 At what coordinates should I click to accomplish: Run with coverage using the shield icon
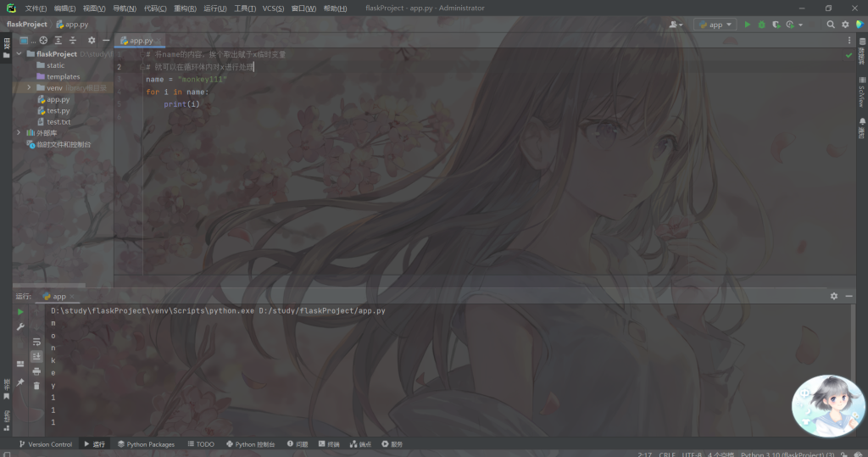point(775,25)
